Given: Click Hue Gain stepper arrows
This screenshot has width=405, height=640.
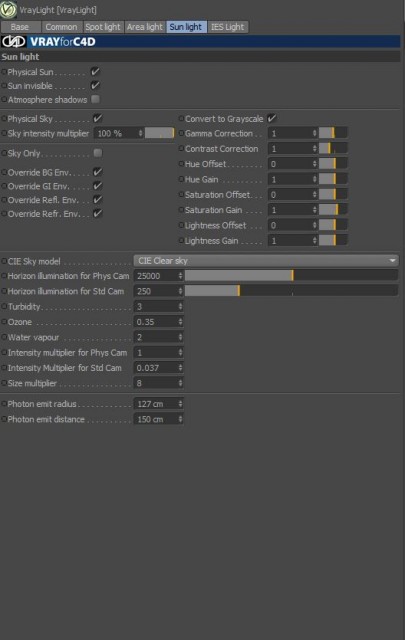Looking at the screenshot, I should 314,179.
